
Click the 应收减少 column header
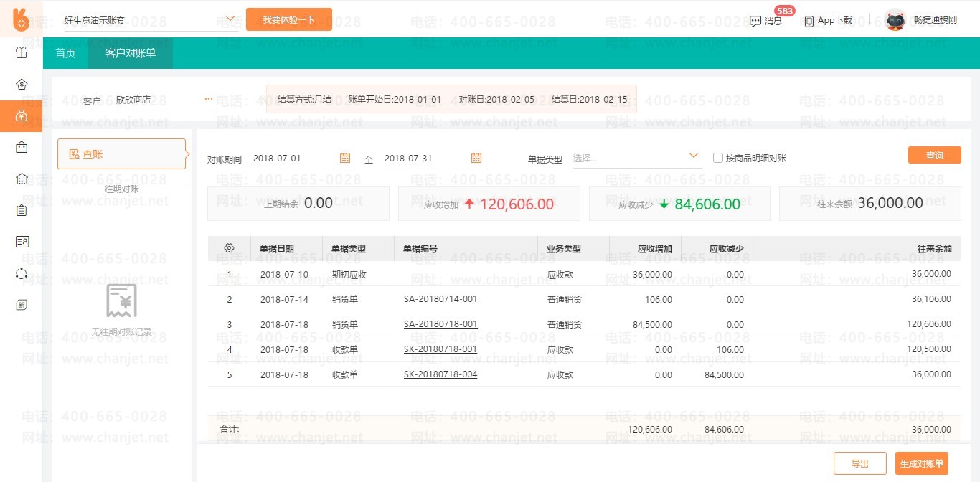[727, 249]
